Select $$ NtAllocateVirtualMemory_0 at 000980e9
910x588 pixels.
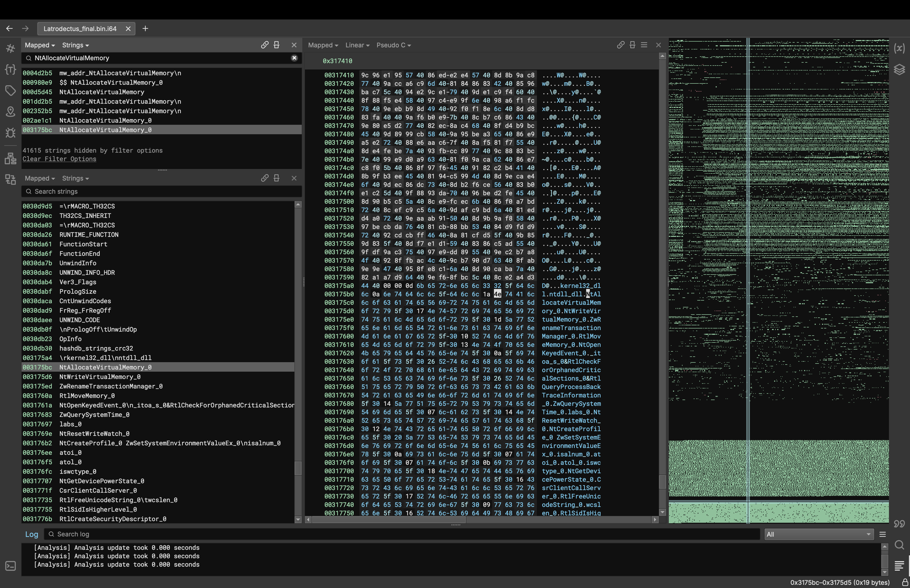pos(161,82)
